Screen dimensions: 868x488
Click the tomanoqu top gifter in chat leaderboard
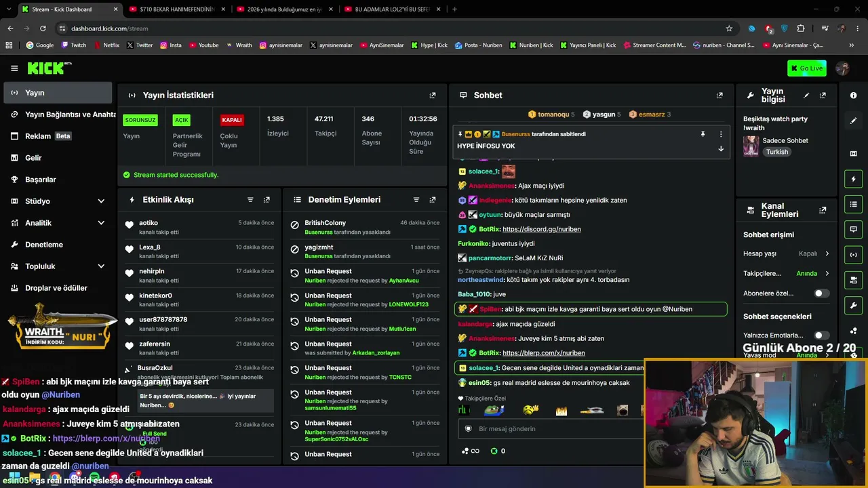[x=551, y=115]
